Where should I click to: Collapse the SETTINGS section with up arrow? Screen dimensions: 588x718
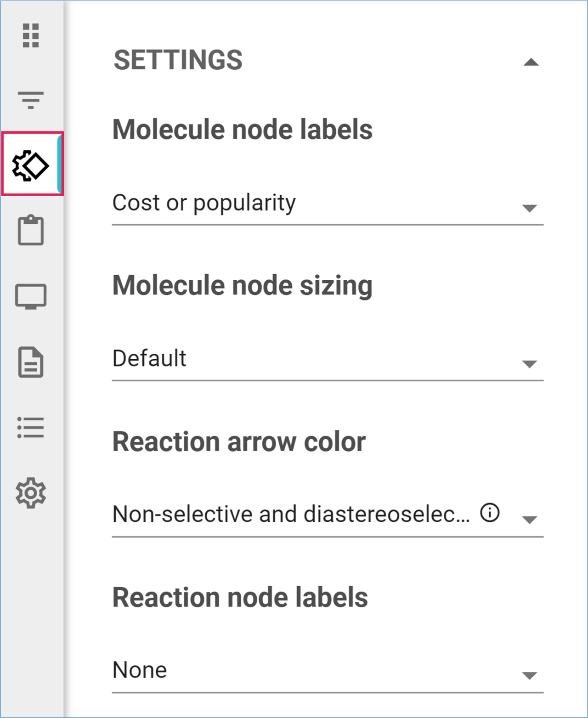[531, 62]
